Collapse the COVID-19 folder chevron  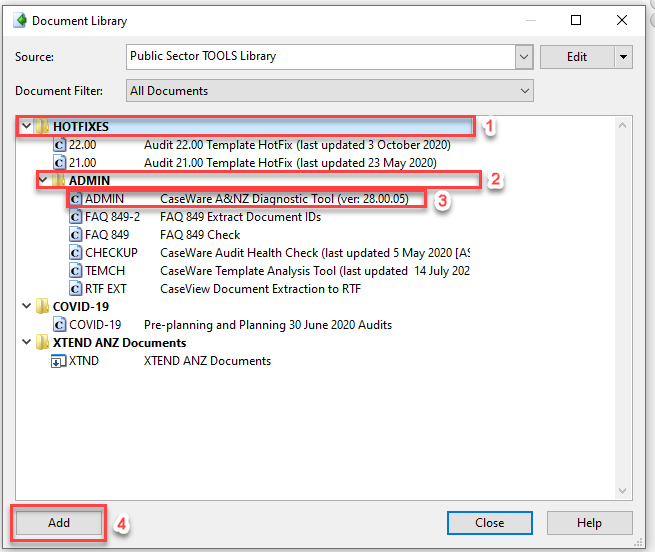[x=26, y=306]
